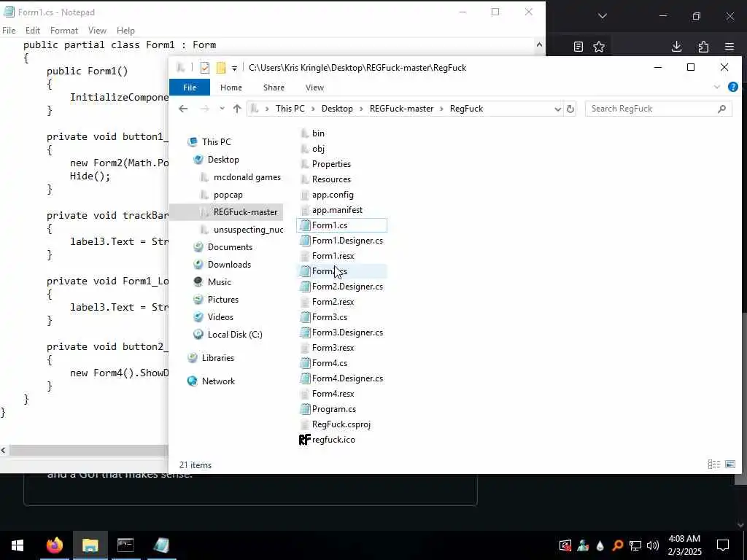This screenshot has height=560, width=747.
Task: Click This PC in the breadcrumb path
Action: [x=290, y=109]
